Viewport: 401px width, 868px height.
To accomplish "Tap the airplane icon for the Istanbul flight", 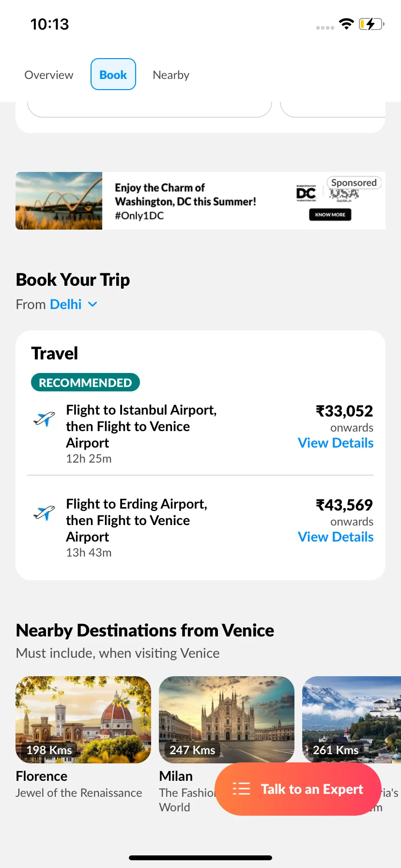I will 44,418.
